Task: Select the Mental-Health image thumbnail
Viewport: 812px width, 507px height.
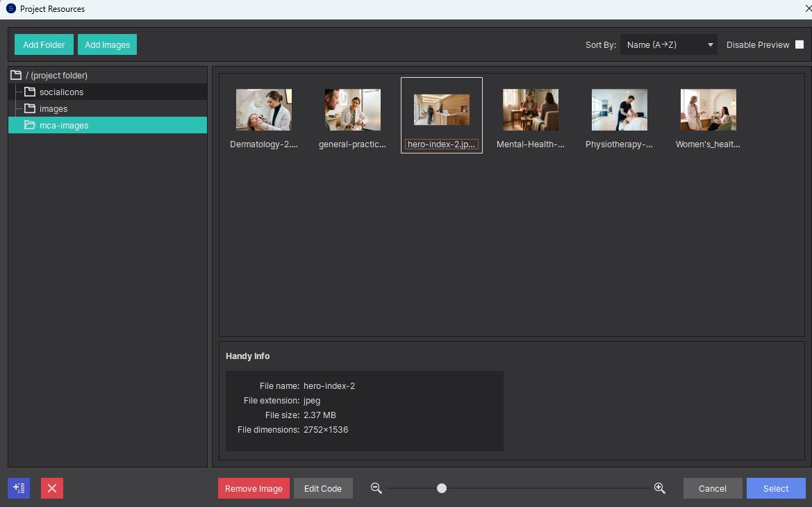Action: (x=530, y=109)
